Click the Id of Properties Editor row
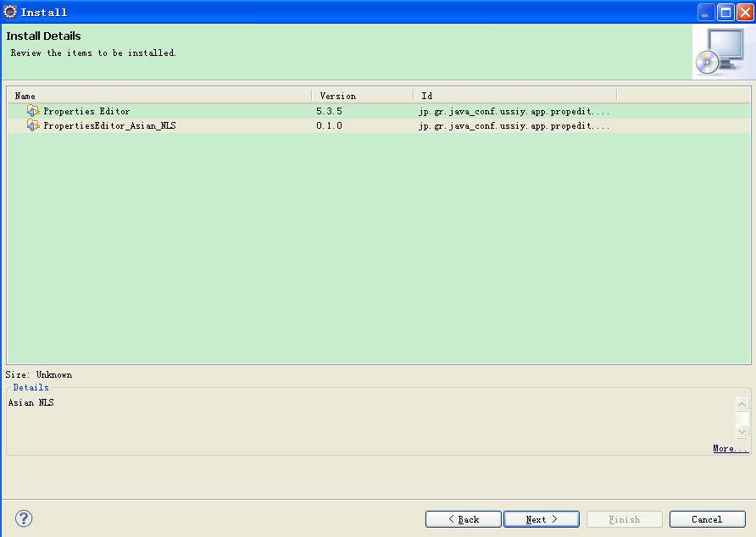756x537 pixels. click(514, 111)
